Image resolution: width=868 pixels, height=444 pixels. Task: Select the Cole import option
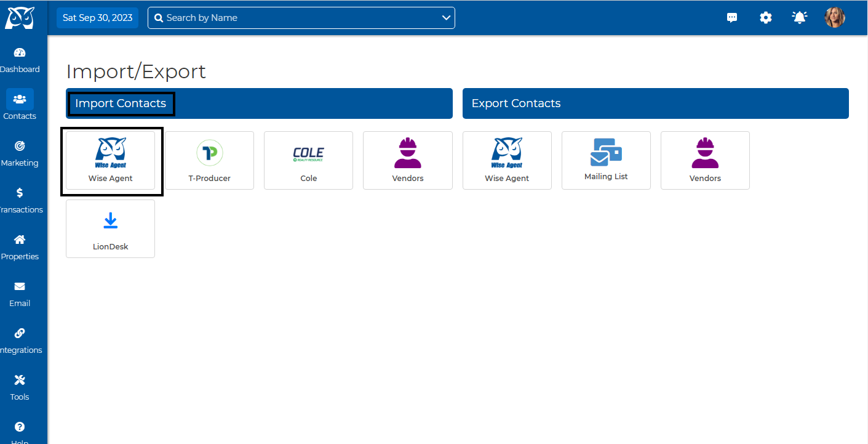pos(309,160)
